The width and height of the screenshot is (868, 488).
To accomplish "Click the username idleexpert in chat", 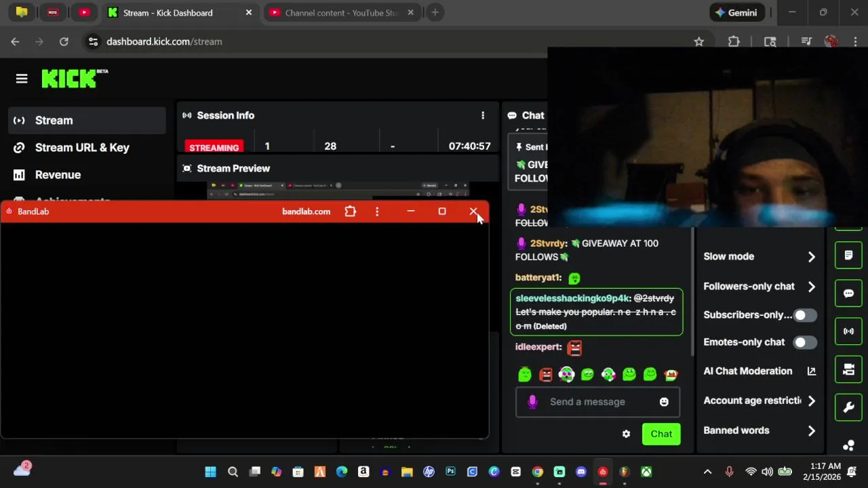I will pos(538,346).
